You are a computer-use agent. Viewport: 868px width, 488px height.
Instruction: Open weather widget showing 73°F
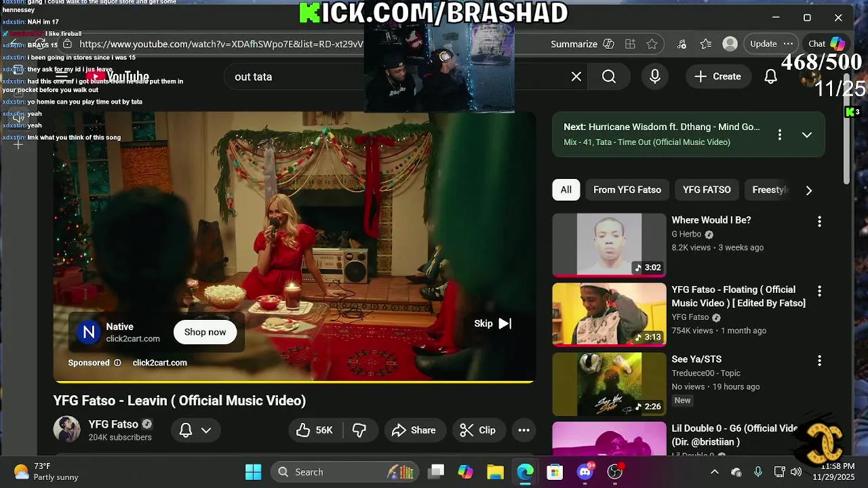(46, 472)
